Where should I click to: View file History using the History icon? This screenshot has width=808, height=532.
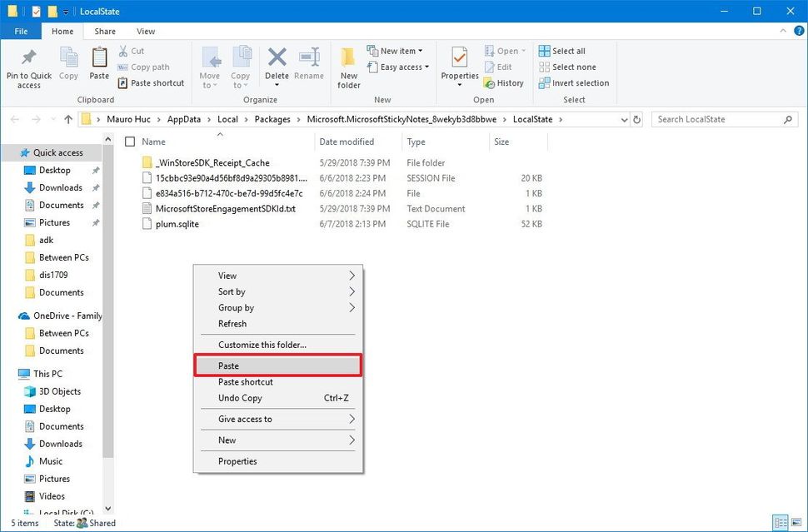505,82
